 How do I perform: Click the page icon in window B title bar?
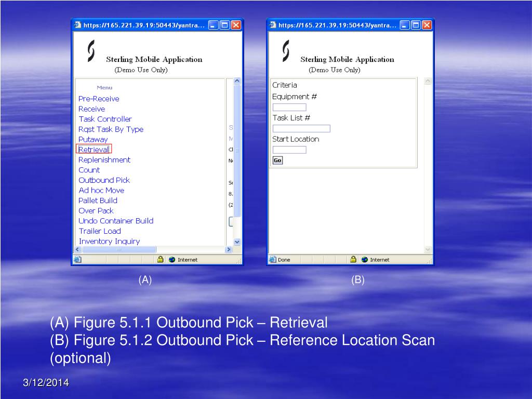(272, 25)
